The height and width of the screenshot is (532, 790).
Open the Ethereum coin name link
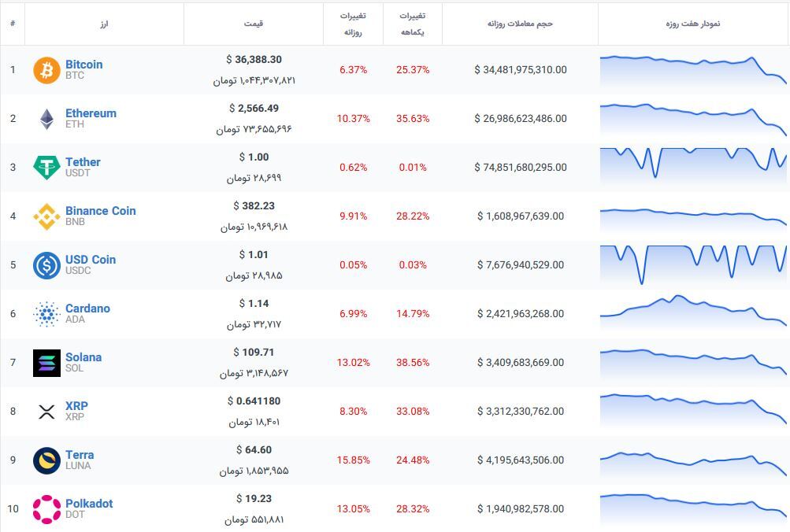tap(91, 113)
